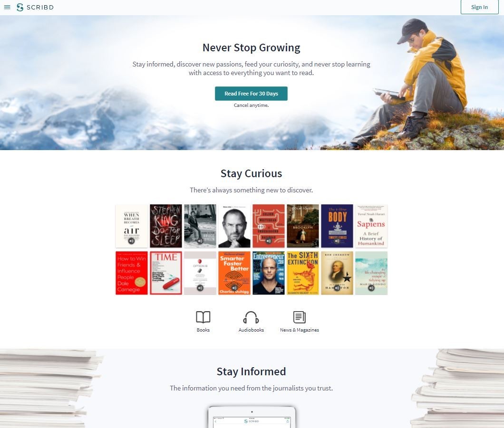The height and width of the screenshot is (428, 504).
Task: Start Read Free For 30 Days trial
Action: [x=251, y=94]
